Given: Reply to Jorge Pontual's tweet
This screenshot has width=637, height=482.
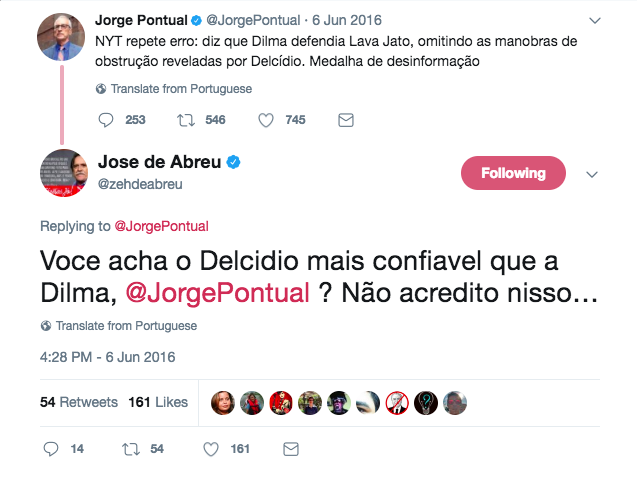Looking at the screenshot, I should (108, 120).
